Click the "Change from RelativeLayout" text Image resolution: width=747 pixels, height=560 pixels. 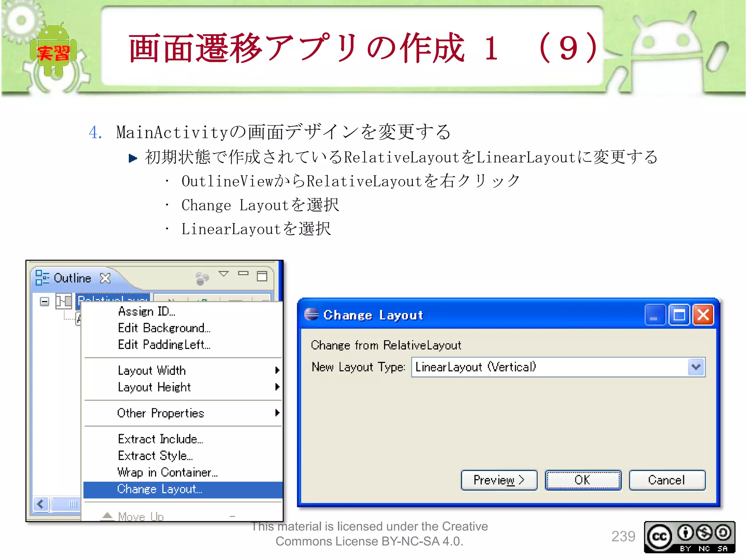coord(386,345)
